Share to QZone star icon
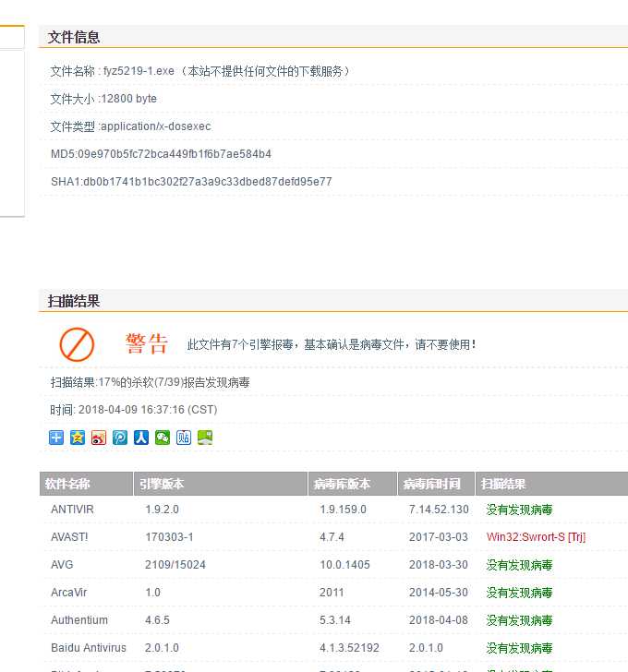 [x=78, y=438]
